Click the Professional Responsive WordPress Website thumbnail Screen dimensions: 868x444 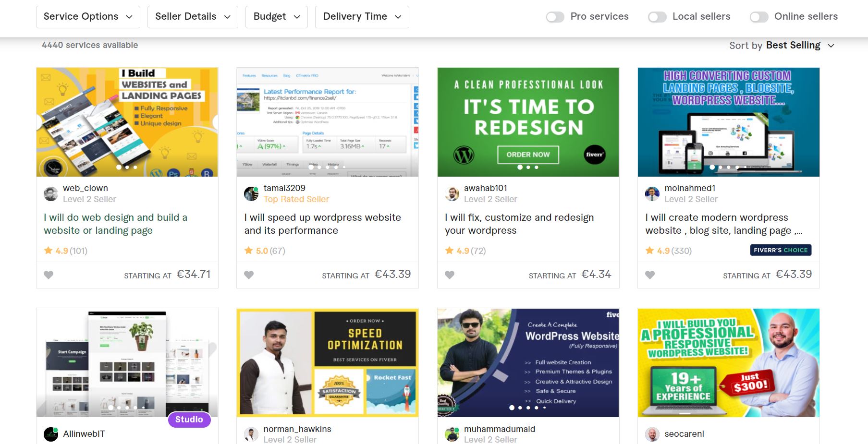coord(729,363)
